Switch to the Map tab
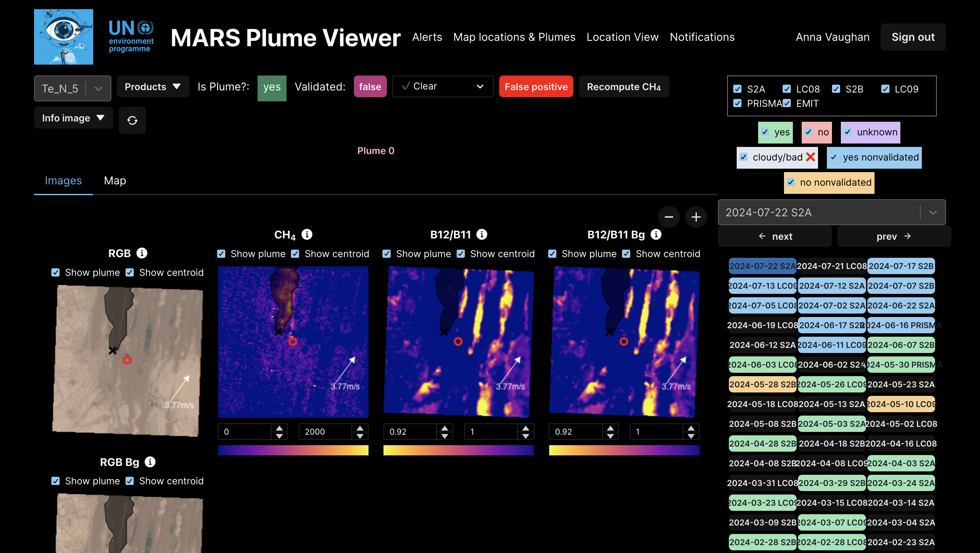This screenshot has height=553, width=980. (115, 181)
